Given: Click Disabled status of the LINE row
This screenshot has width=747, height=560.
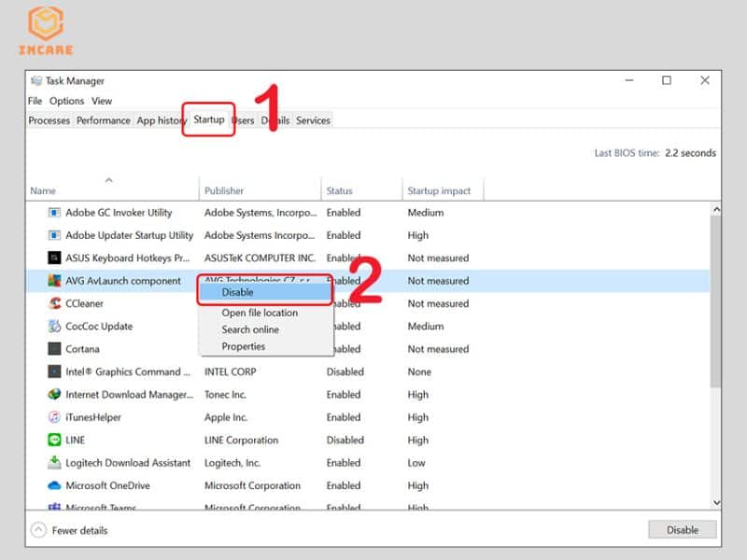Looking at the screenshot, I should [345, 440].
